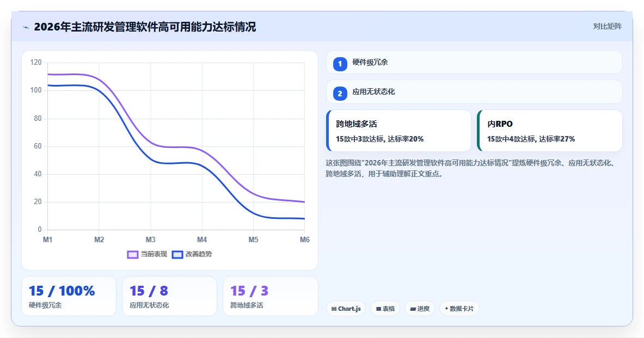Click the M2 x-axis label
Viewport: 644px width, 338px height.
(99, 239)
